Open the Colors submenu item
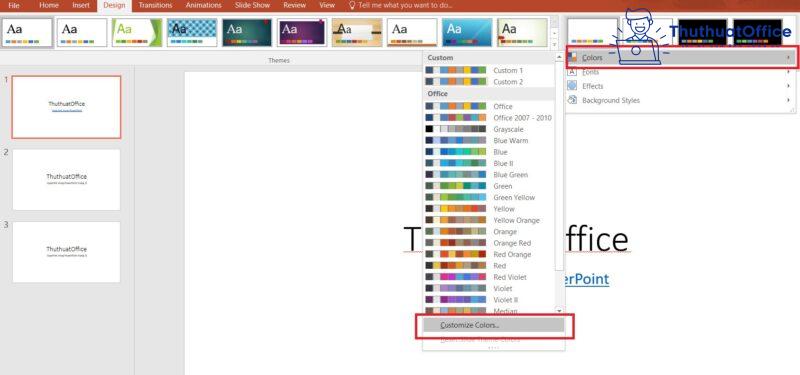The width and height of the screenshot is (800, 375). [x=681, y=58]
